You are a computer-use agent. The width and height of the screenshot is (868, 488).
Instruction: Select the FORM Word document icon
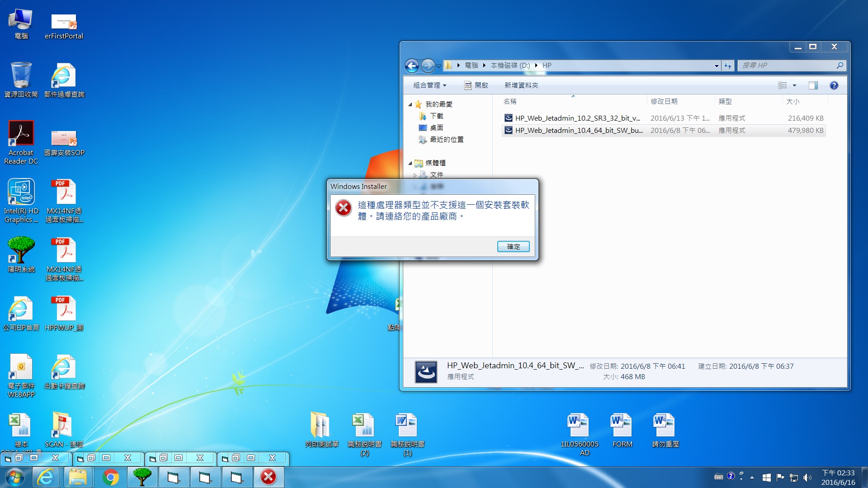point(622,430)
